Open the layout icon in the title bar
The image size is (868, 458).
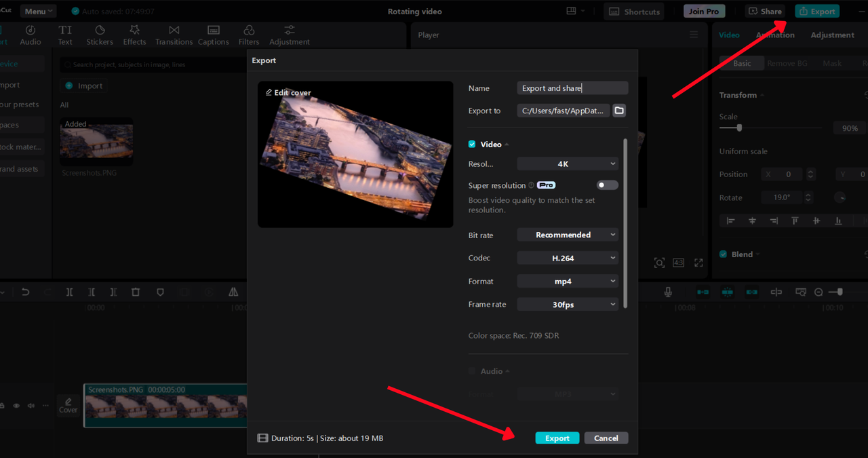point(572,11)
